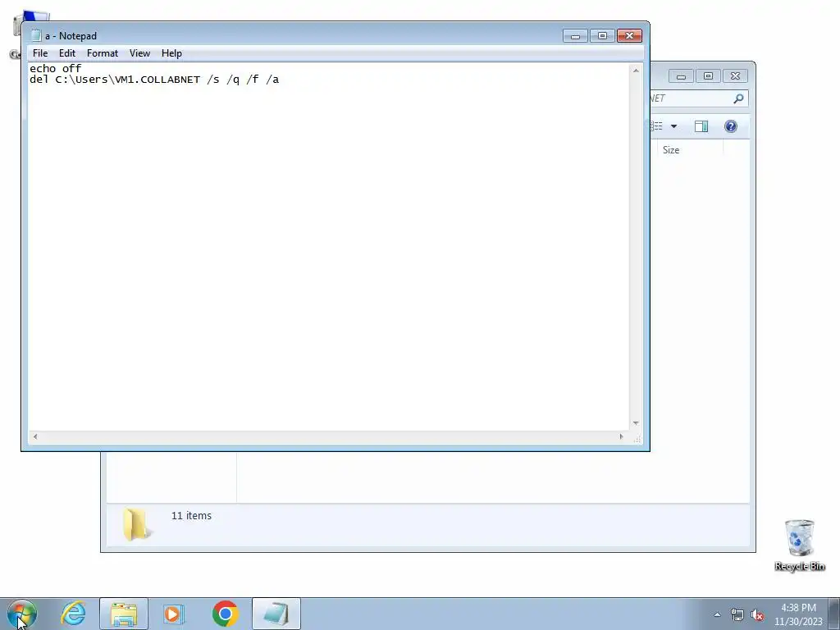Open the Recycle Bin desktop icon
This screenshot has width=840, height=630.
pos(800,545)
